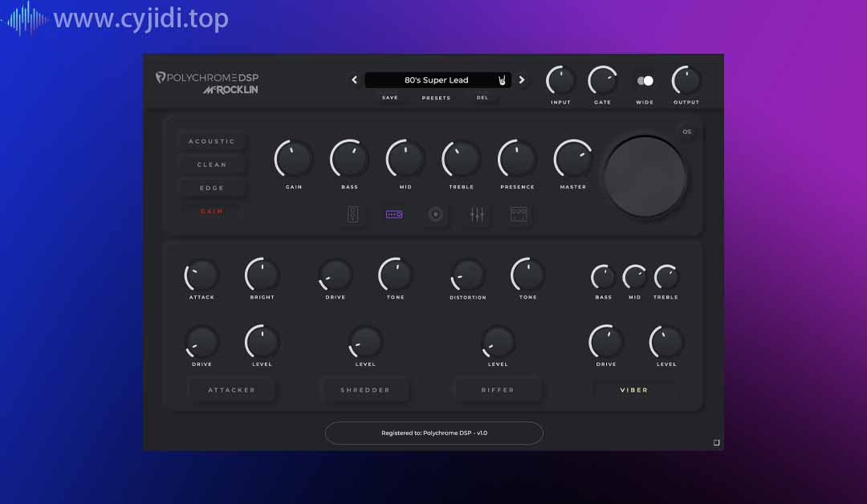Enable the SHREDDER pedal

coord(365,390)
